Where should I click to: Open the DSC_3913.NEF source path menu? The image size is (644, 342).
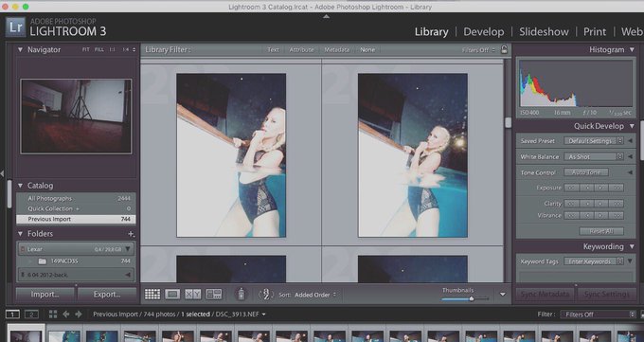241,314
